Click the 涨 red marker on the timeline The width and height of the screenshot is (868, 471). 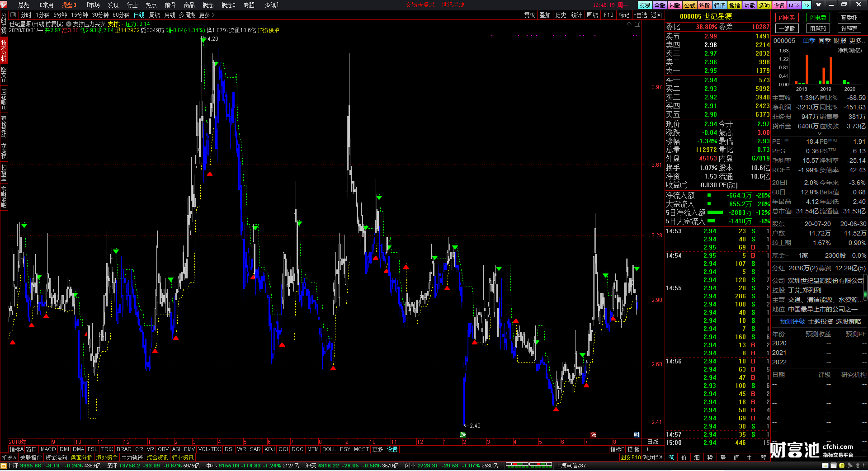pyautogui.click(x=593, y=435)
